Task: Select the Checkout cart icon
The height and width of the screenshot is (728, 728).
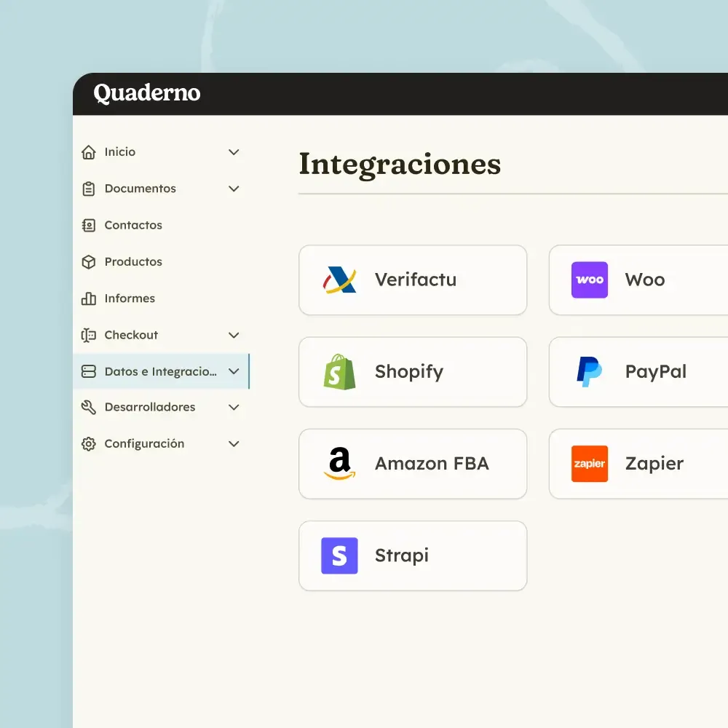Action: click(89, 334)
